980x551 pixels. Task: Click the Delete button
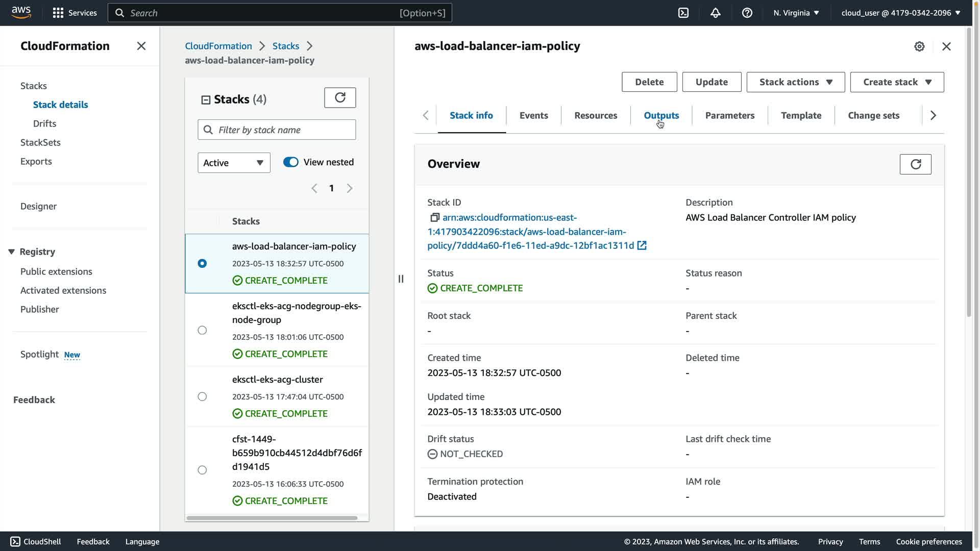click(x=649, y=82)
